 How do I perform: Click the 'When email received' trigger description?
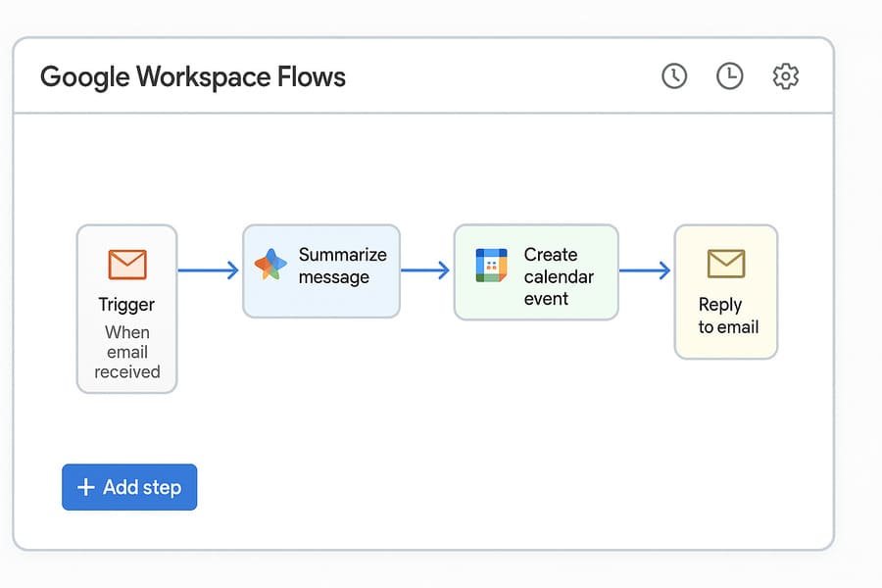(126, 352)
